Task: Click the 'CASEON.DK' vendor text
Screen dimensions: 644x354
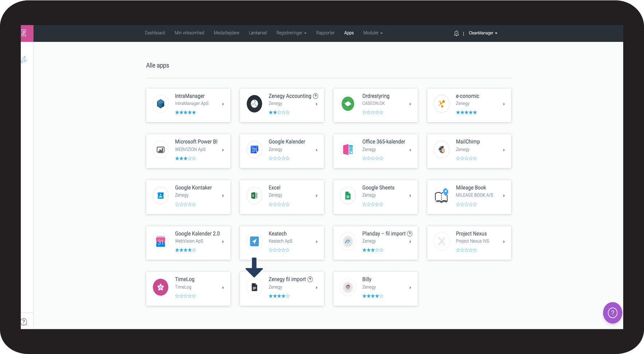Action: click(x=374, y=104)
